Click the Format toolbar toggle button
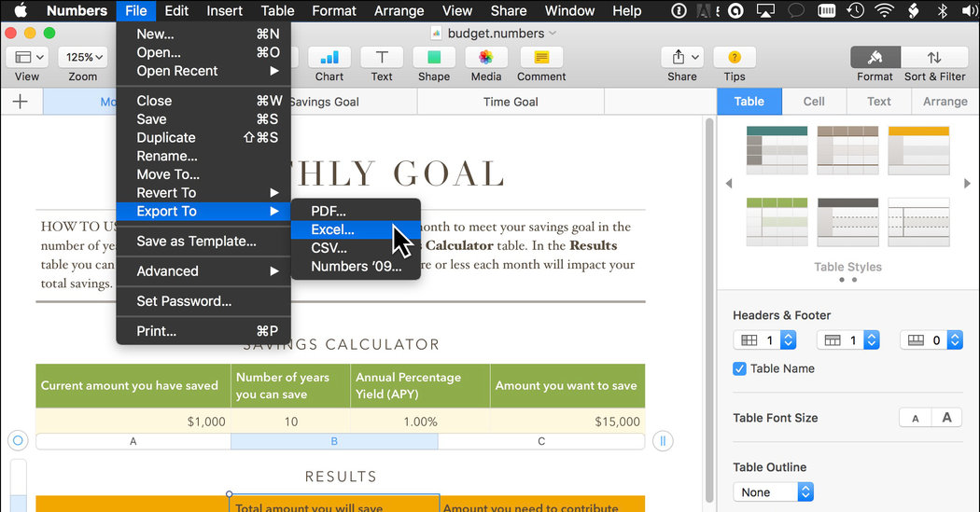This screenshot has width=980, height=512. tap(875, 58)
